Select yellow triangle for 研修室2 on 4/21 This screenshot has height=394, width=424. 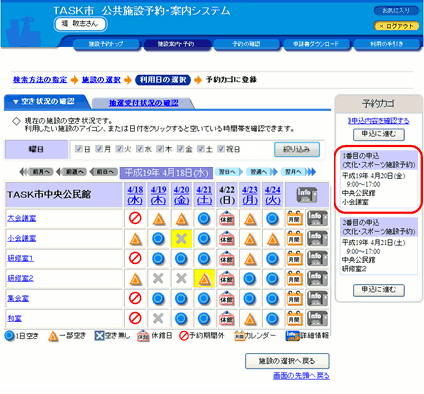tap(204, 278)
